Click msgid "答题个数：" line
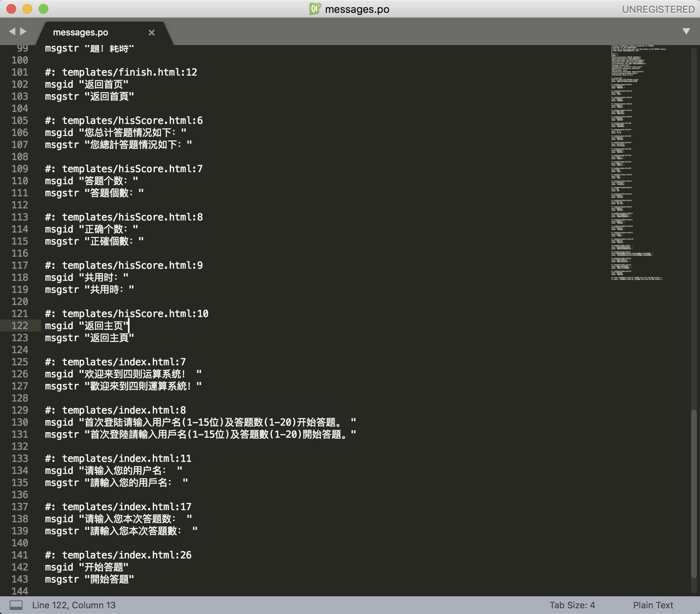Screen dimensions: 700x614 (92, 181)
